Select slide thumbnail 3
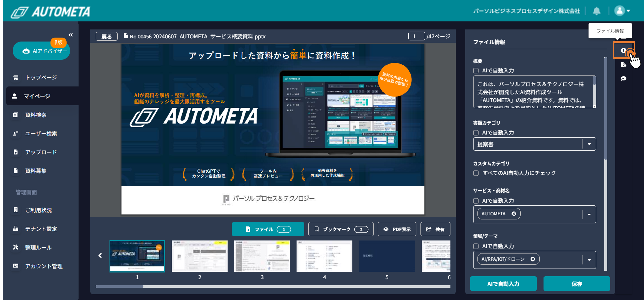Viewport: 644px width, 301px height. pos(262,256)
